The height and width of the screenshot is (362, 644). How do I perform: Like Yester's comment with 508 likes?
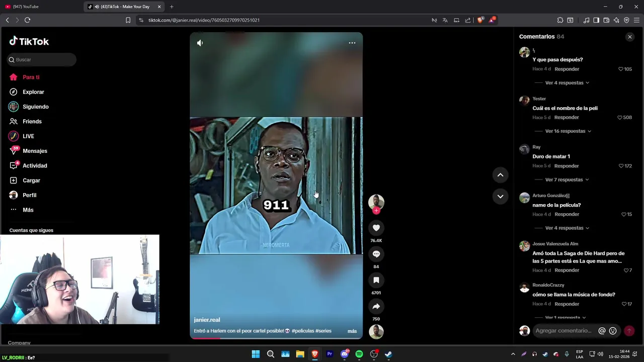click(620, 117)
